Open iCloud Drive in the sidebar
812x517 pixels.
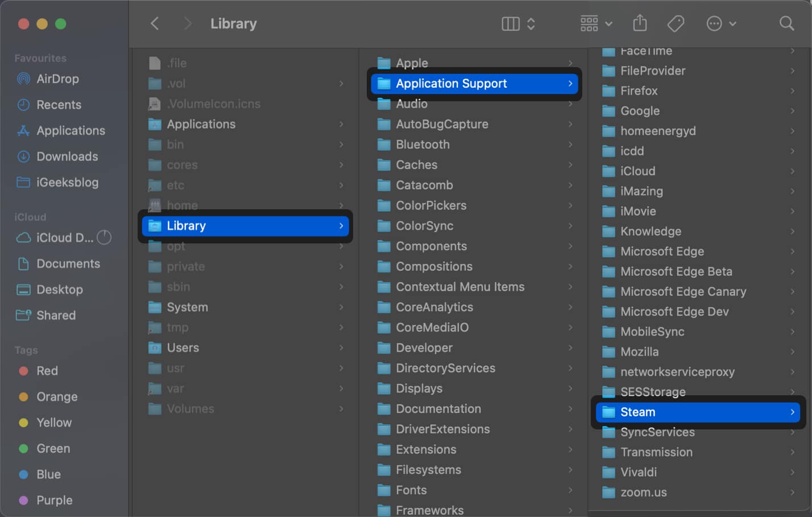[55, 238]
